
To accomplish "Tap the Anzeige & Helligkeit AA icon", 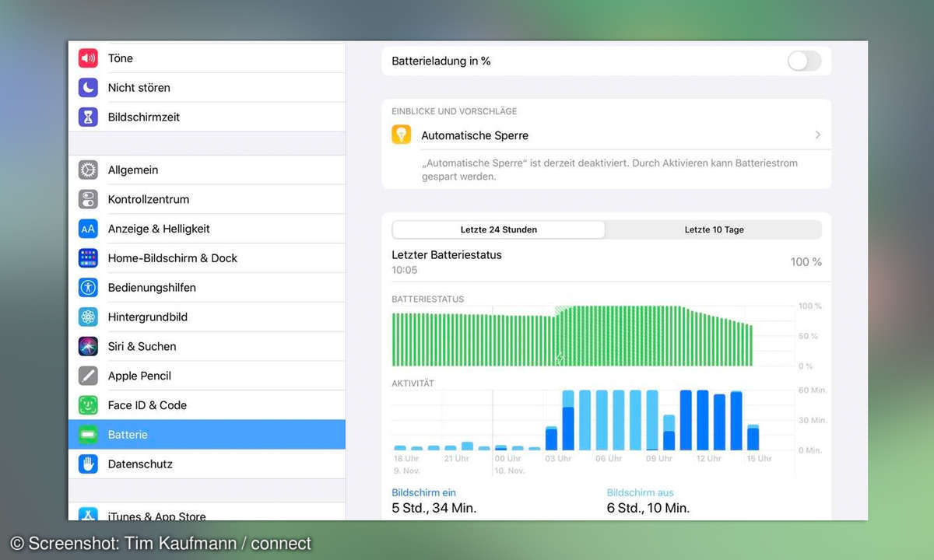I will [x=88, y=229].
